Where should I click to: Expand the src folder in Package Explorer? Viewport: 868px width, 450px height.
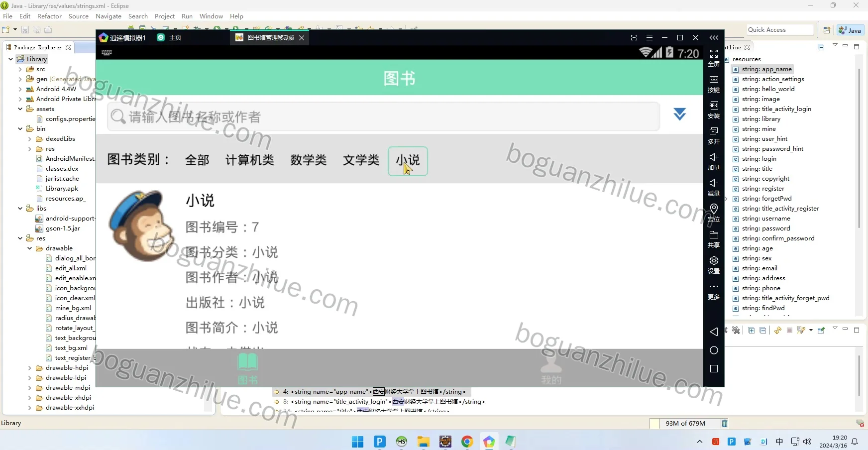[20, 69]
